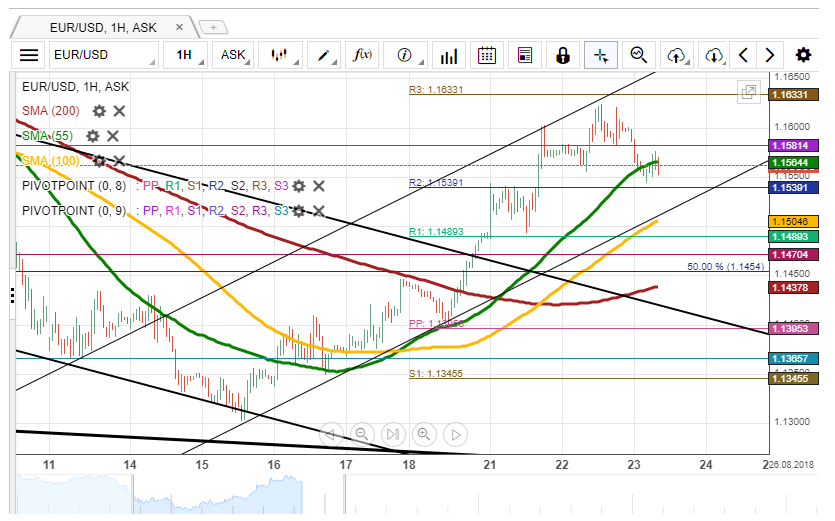Open the EUR/USD instrument selector
This screenshot has width=835, height=521.
(x=105, y=55)
